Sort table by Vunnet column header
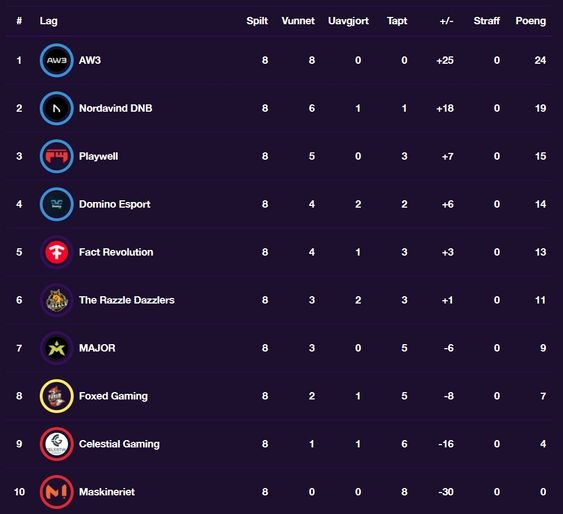 [298, 21]
